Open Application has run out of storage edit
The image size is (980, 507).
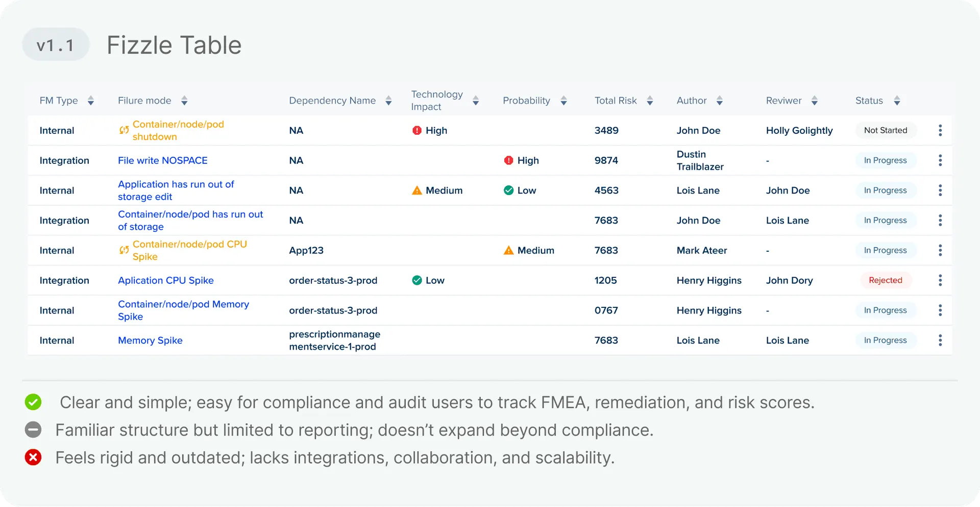(x=176, y=190)
